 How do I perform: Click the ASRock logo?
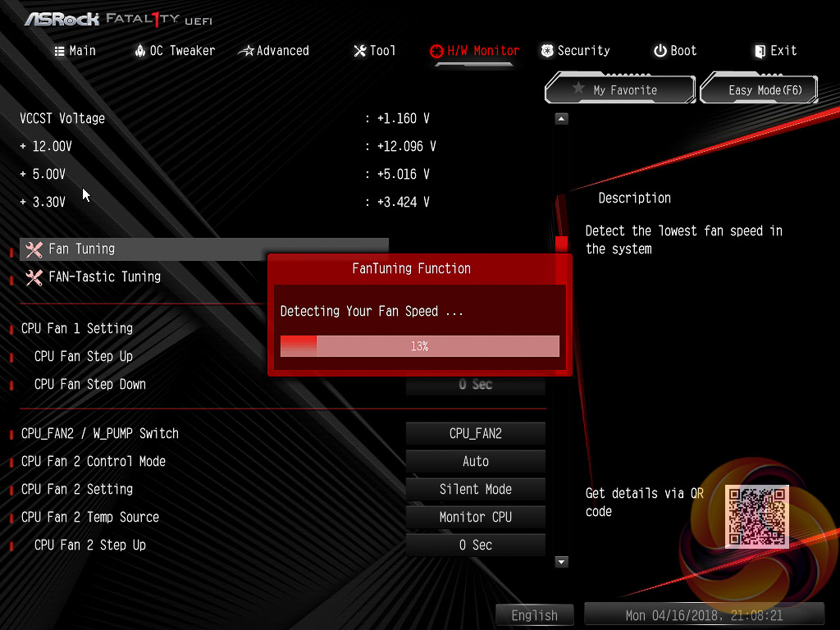[62, 20]
